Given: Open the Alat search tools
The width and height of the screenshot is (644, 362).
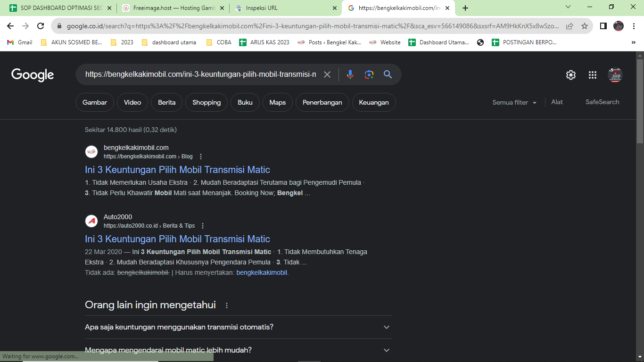Looking at the screenshot, I should [557, 102].
